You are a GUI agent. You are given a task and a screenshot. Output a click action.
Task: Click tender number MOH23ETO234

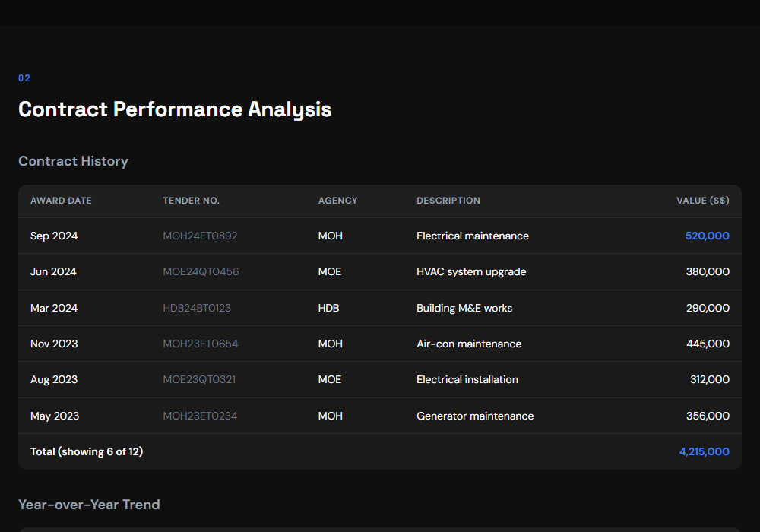[200, 416]
